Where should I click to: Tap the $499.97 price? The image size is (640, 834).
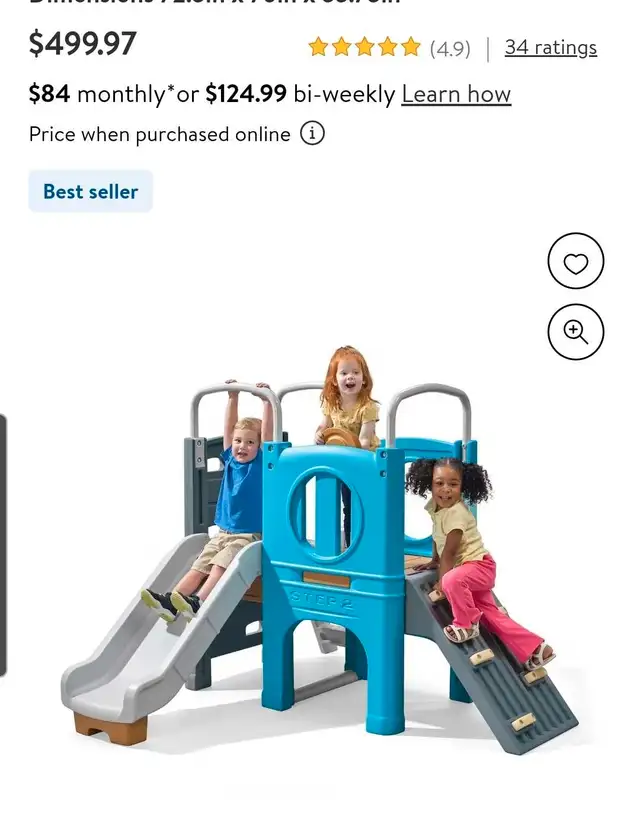click(82, 44)
